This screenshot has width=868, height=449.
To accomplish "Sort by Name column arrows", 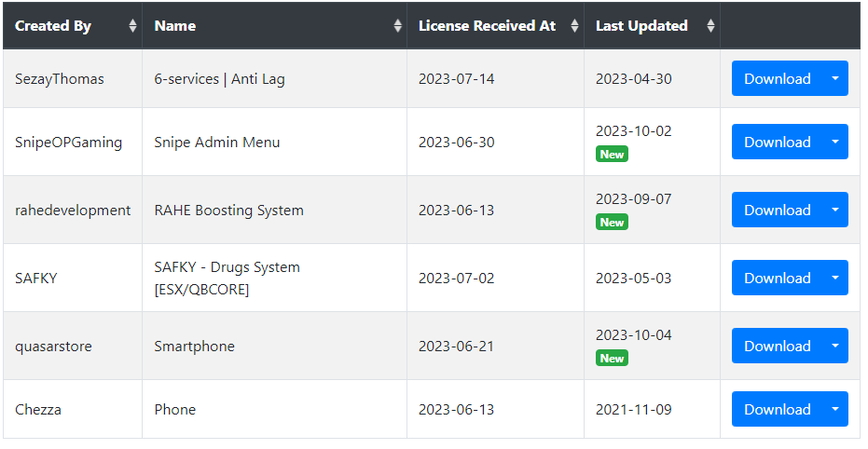I will pos(397,25).
